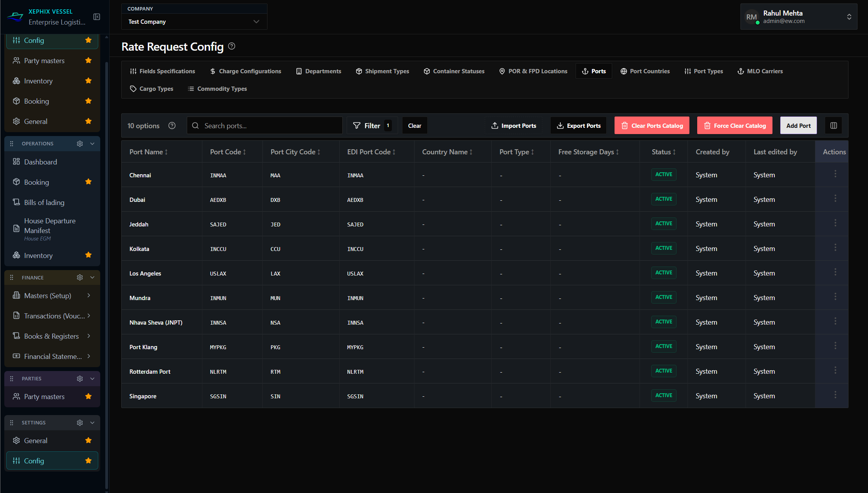Unfavorite Config under Settings section
This screenshot has width=868, height=493.
point(89,461)
